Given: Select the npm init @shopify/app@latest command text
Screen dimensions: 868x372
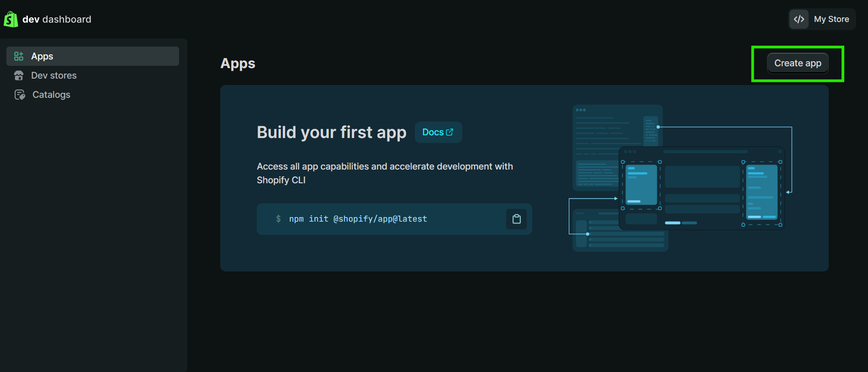Looking at the screenshot, I should [x=358, y=219].
